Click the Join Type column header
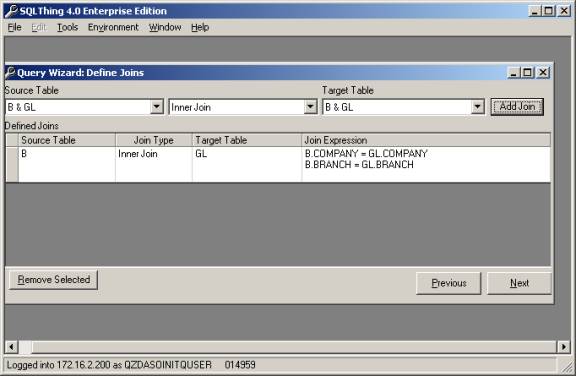Image resolution: width=576 pixels, height=376 pixels. point(154,140)
